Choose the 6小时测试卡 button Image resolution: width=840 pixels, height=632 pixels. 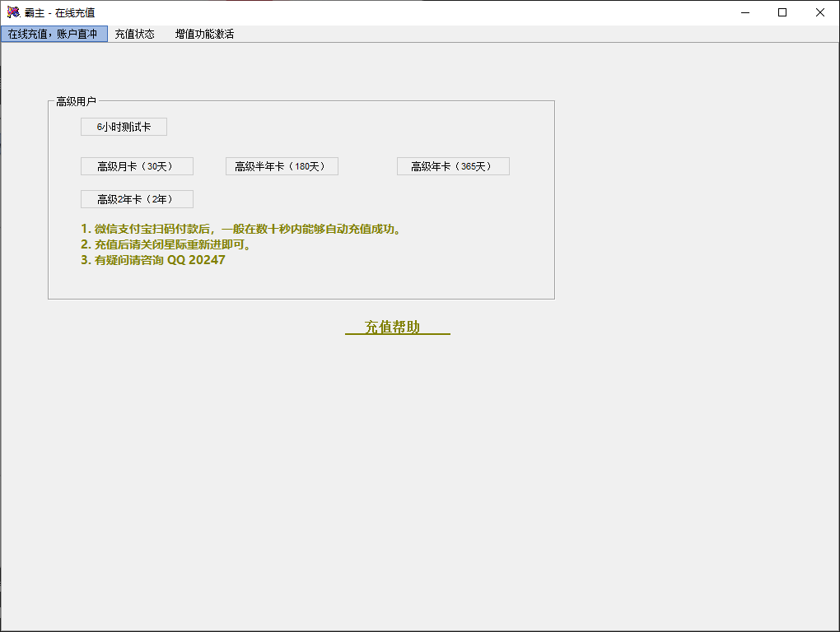124,127
